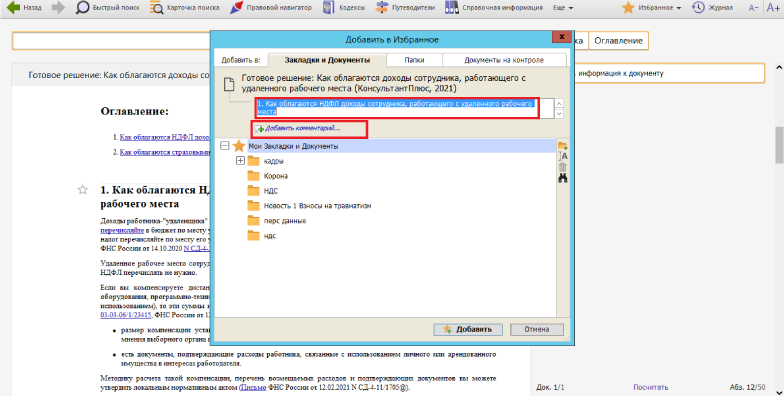Viewport: 784px width, 396px height.
Task: Open Справочная информация
Action: click(494, 8)
